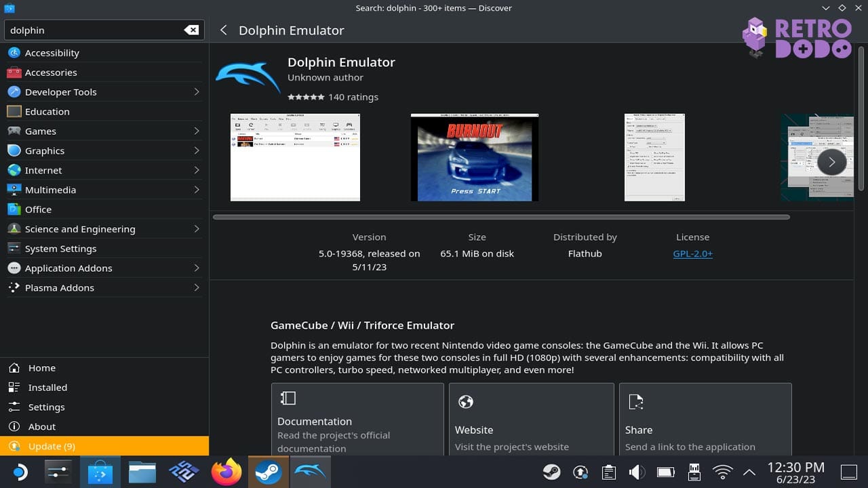Screen dimensions: 868x488
Task: Open the About page
Action: (x=104, y=427)
